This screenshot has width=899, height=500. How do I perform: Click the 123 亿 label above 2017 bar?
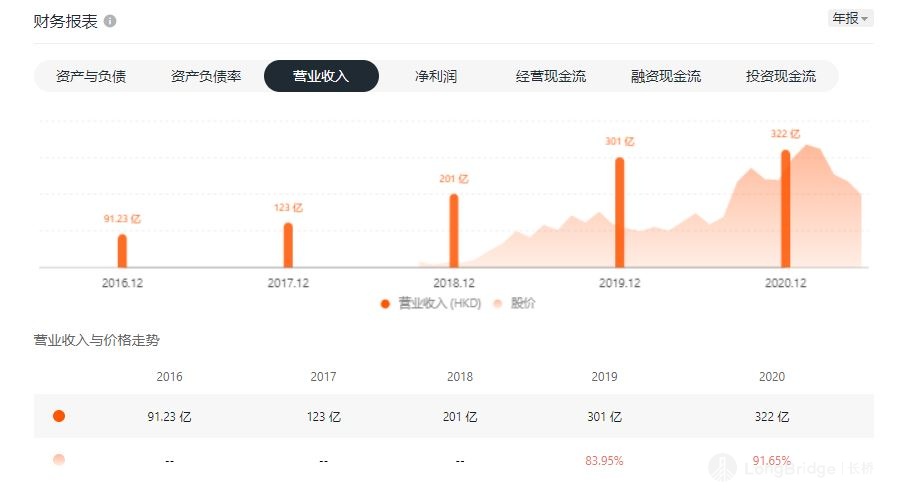click(288, 208)
